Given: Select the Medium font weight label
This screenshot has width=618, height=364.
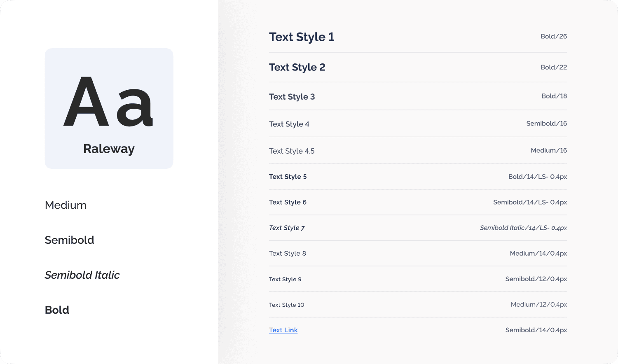Looking at the screenshot, I should point(66,205).
